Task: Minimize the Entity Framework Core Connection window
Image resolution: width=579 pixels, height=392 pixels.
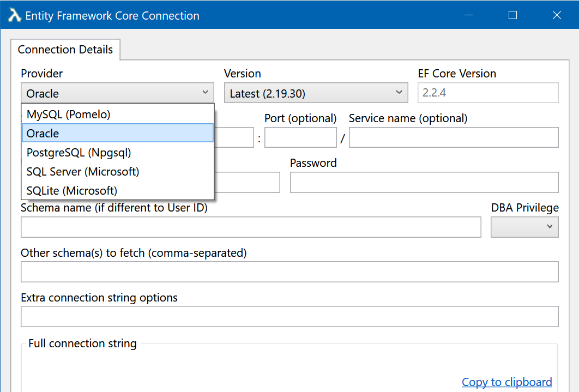Action: pyautogui.click(x=468, y=15)
